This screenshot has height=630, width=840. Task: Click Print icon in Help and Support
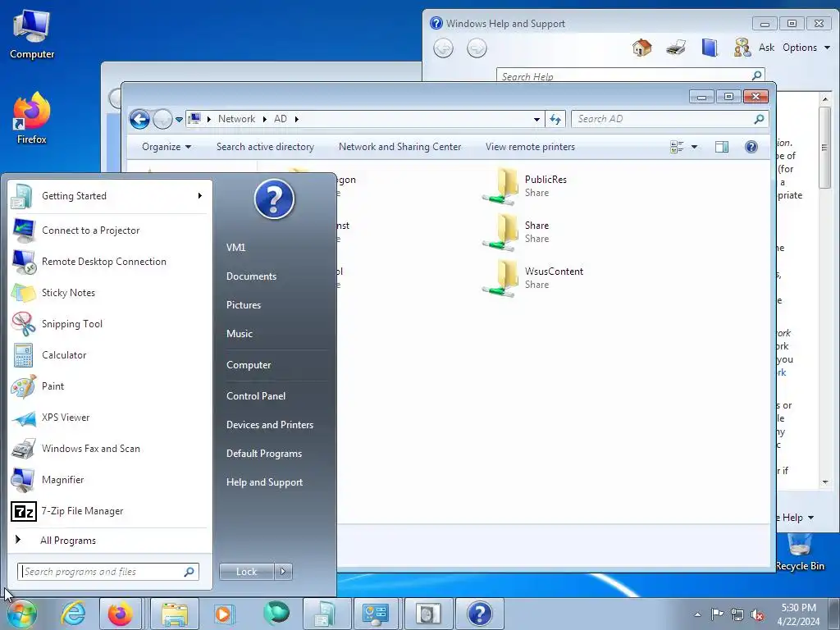click(676, 48)
